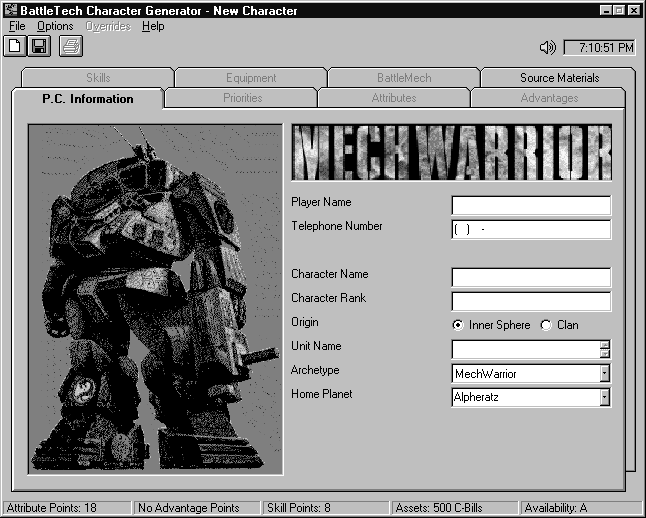The width and height of the screenshot is (646, 518).
Task: Click the Print toolbar icon
Action: pos(71,46)
